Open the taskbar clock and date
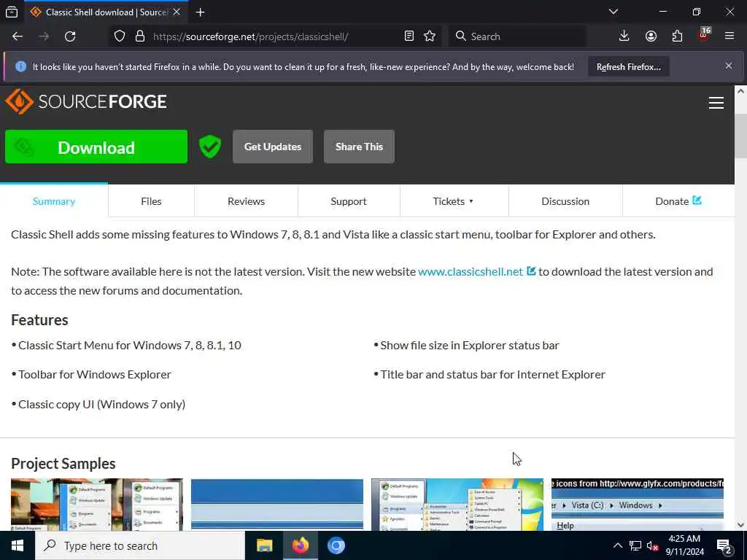The width and height of the screenshot is (747, 560). pos(684,545)
